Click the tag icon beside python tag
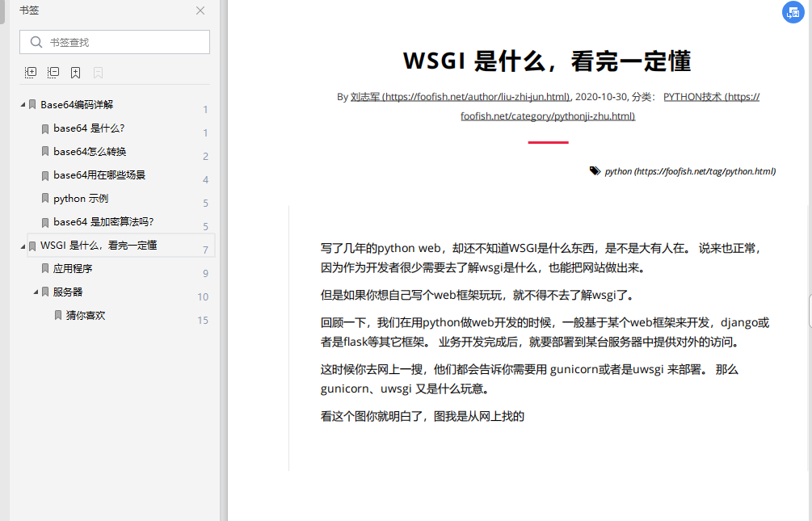This screenshot has width=812, height=521. coord(595,171)
